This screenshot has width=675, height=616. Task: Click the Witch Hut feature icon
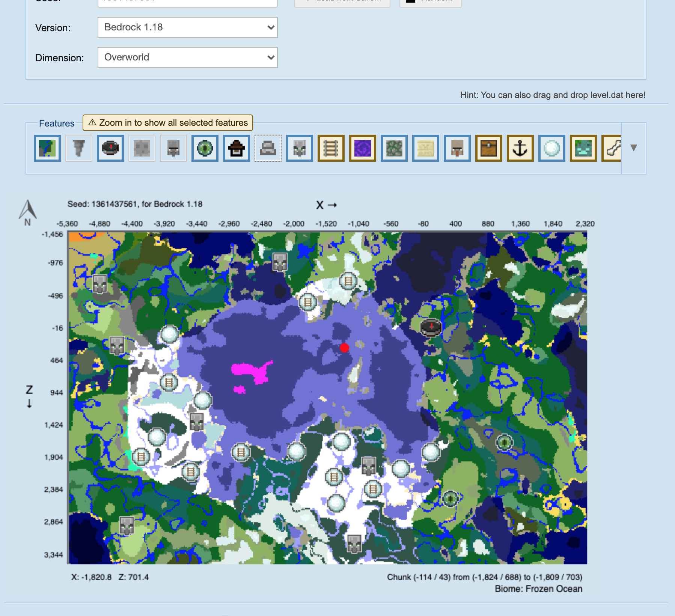pyautogui.click(x=237, y=148)
